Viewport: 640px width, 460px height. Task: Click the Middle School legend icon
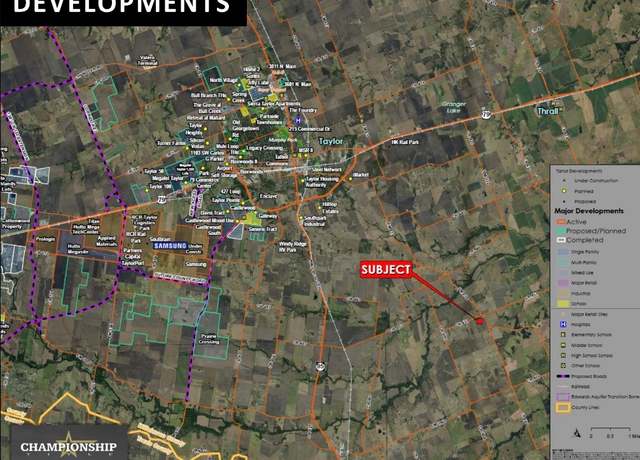[x=564, y=345]
